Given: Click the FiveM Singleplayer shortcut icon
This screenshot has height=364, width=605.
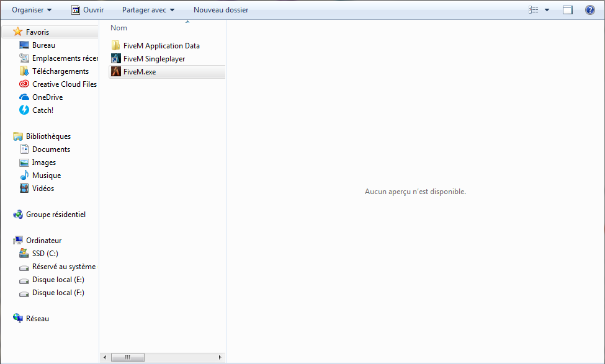Looking at the screenshot, I should coord(116,59).
